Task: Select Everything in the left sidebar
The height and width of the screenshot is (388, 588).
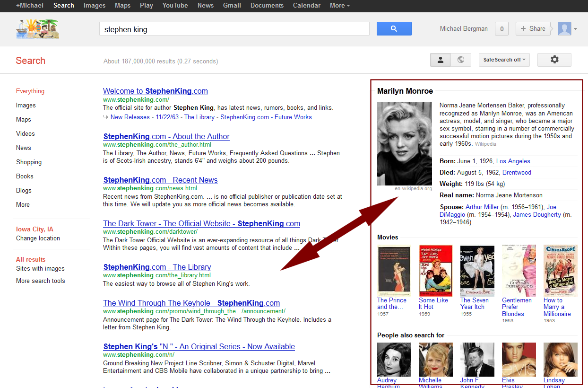Action: click(30, 91)
